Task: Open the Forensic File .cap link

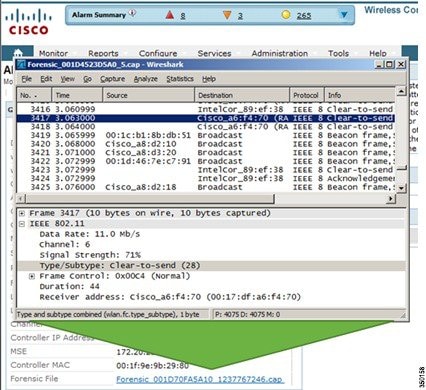Action: tap(200, 379)
